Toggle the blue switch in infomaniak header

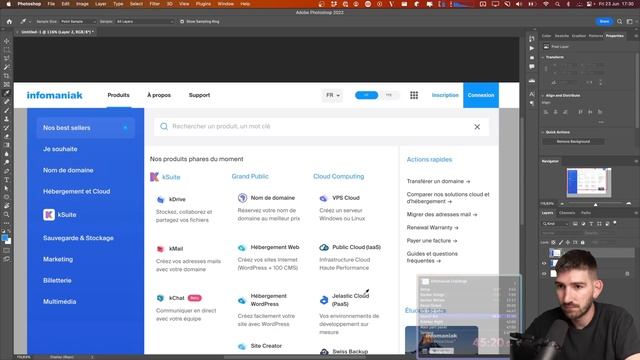point(366,95)
